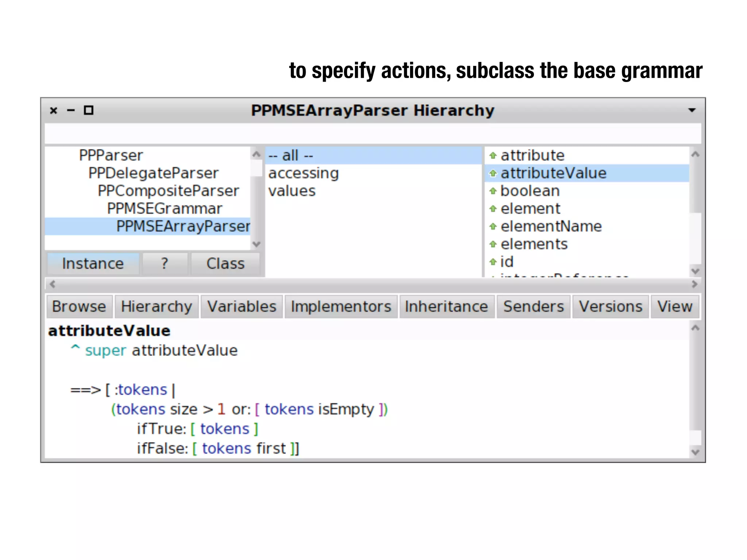Screen dimensions: 747x560
Task: Click class list scroll down arrow
Action: pyautogui.click(x=256, y=244)
